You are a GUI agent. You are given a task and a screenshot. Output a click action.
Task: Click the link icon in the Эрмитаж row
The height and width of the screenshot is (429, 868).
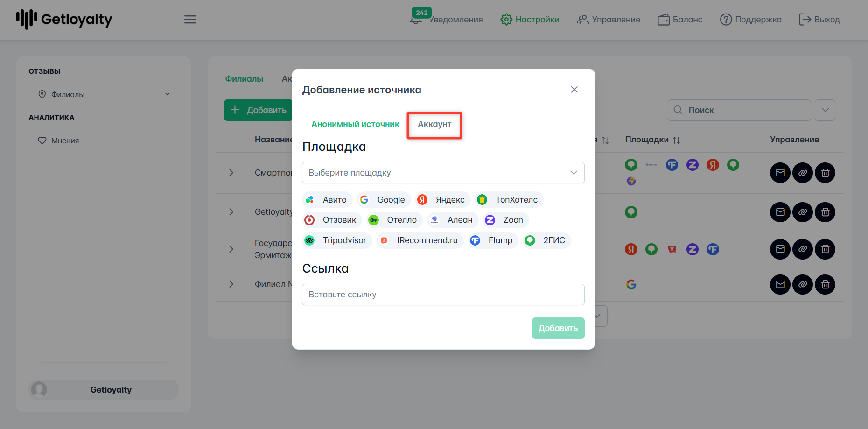(803, 249)
